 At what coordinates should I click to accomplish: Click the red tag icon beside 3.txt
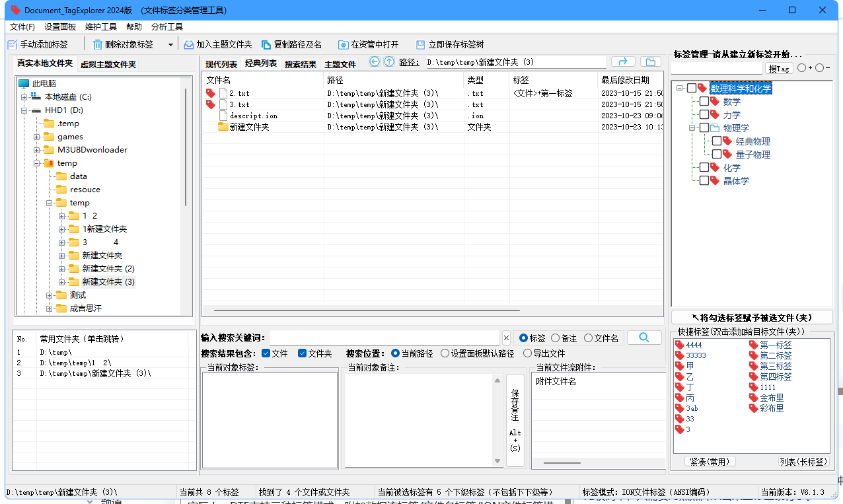[x=211, y=104]
